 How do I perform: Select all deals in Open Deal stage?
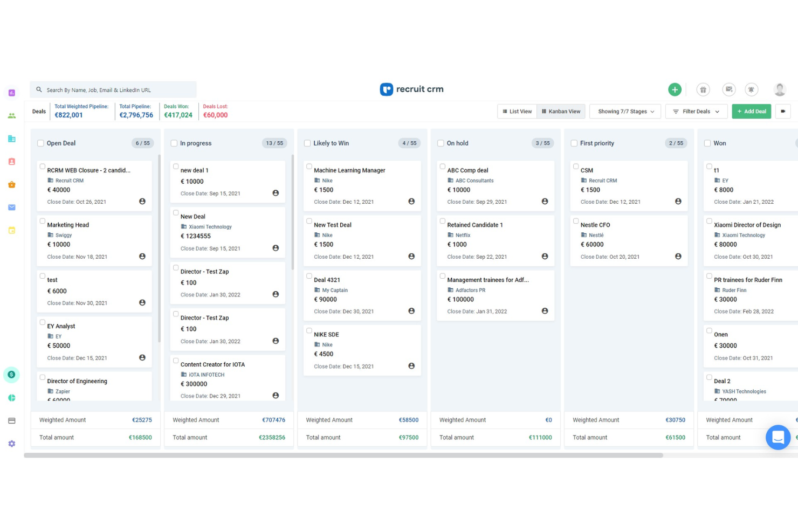(40, 143)
